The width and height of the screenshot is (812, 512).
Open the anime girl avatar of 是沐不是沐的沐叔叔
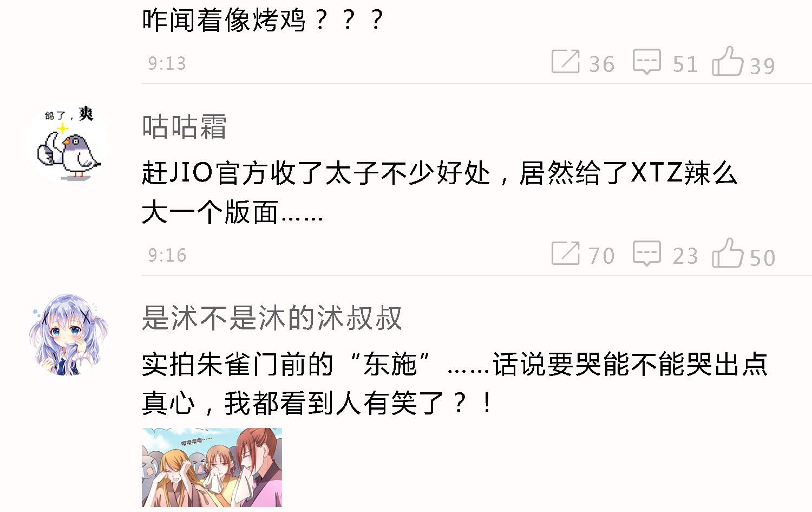(68, 335)
